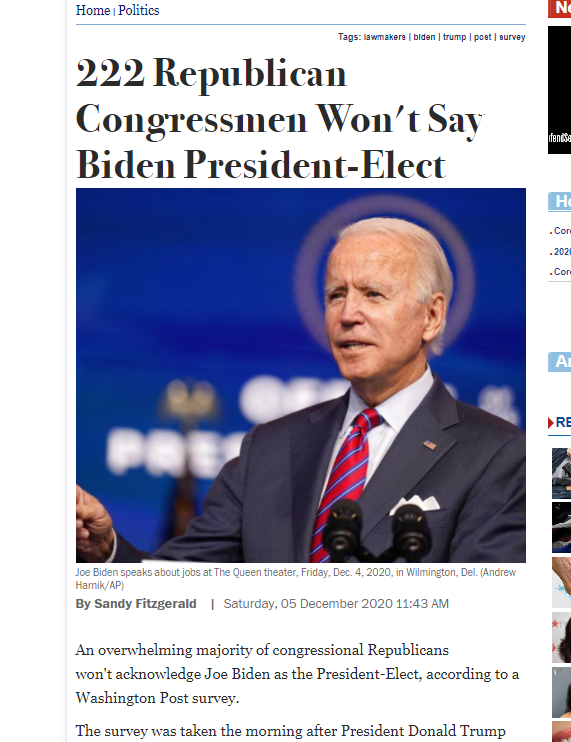571x742 pixels.
Task: Click the black video ad in sidebar
Action: [559, 90]
